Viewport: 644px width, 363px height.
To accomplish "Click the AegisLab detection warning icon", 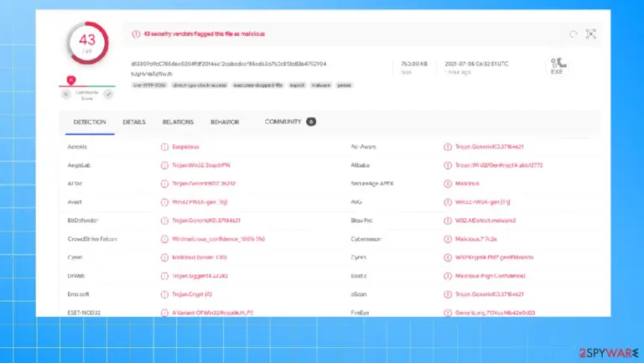I will tap(164, 165).
